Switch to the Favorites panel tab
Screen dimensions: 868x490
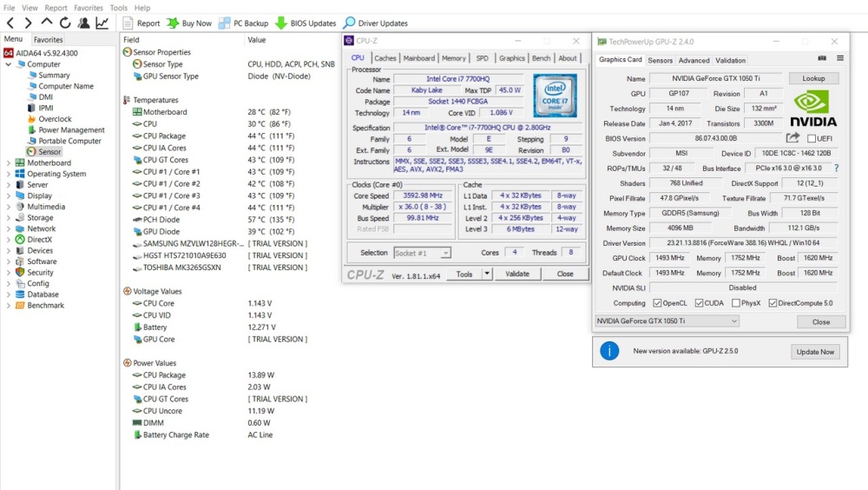point(48,39)
